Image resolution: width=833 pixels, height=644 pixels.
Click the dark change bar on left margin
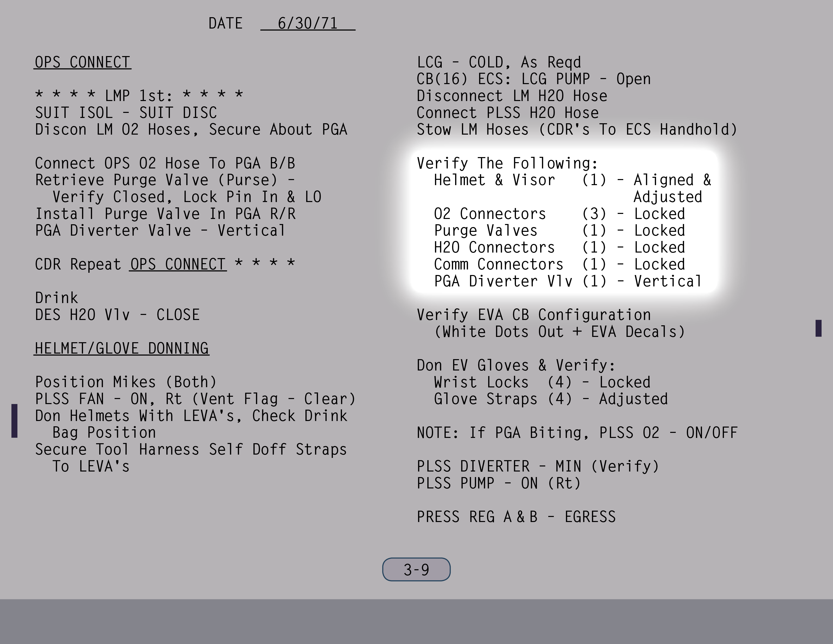click(x=14, y=420)
